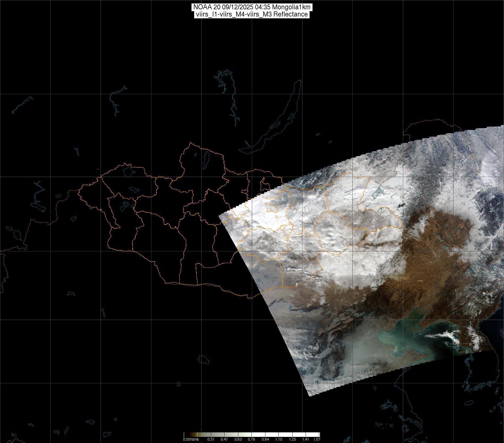This screenshot has width=504, height=443.
Task: Click the NOAA 20 date title line
Action: click(252, 7)
